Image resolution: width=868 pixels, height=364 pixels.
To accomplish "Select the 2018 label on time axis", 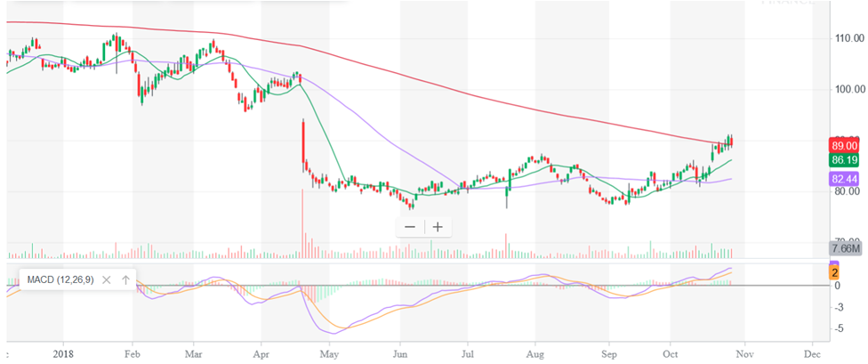I will 62,352.
